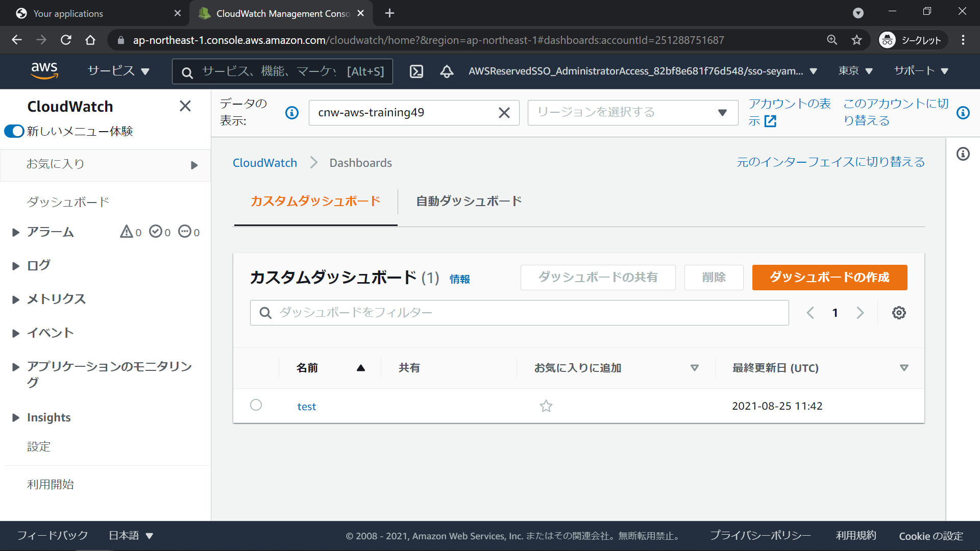Close the CloudWatch sidebar panel
Viewport: 980px width, 551px height.
coord(185,106)
